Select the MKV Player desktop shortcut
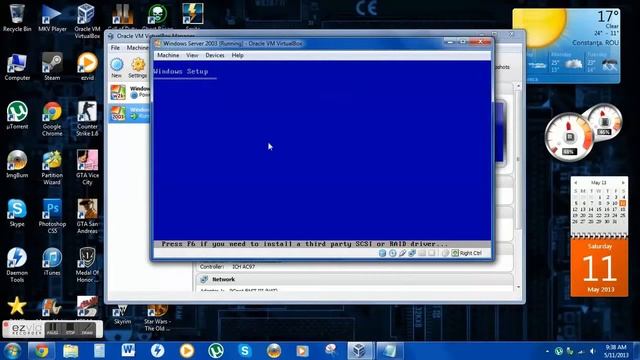The width and height of the screenshot is (640, 360). (52, 18)
